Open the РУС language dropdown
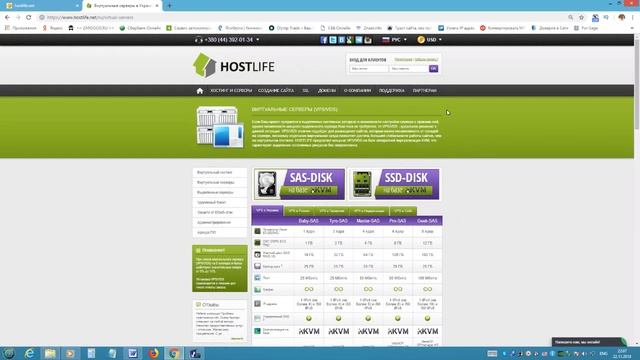The height and width of the screenshot is (360, 640). 394,40
